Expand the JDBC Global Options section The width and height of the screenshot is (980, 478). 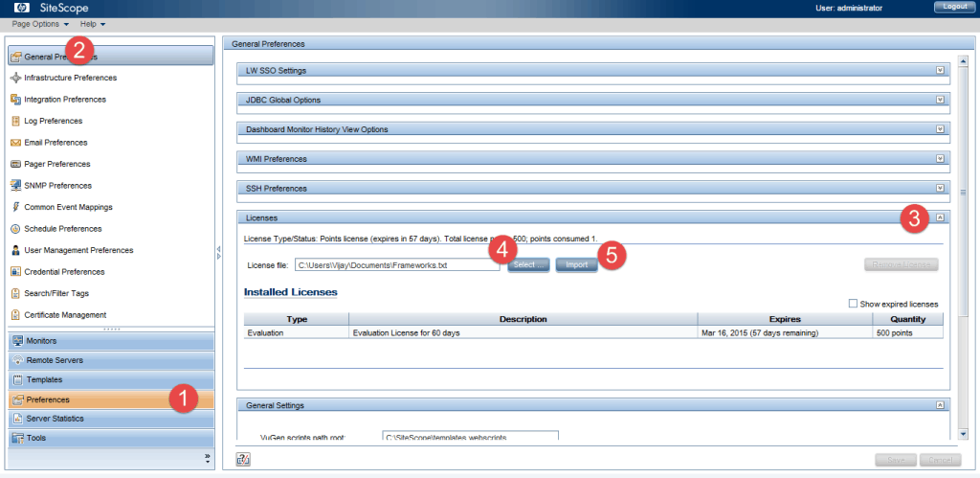click(x=940, y=100)
